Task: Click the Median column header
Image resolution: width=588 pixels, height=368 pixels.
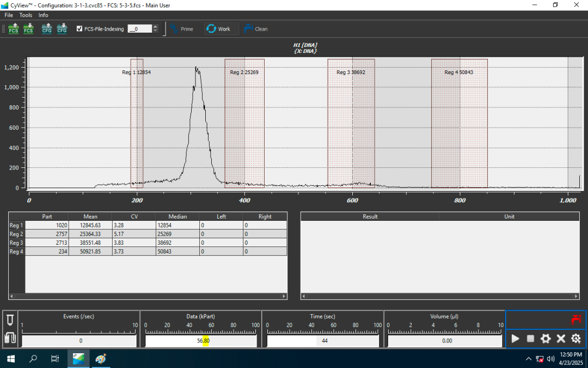Action: [177, 216]
